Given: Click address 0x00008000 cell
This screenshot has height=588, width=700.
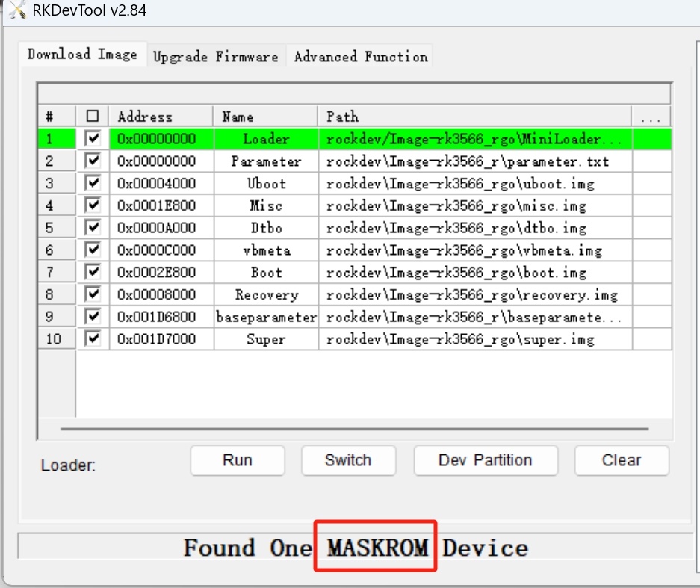Looking at the screenshot, I should (161, 295).
